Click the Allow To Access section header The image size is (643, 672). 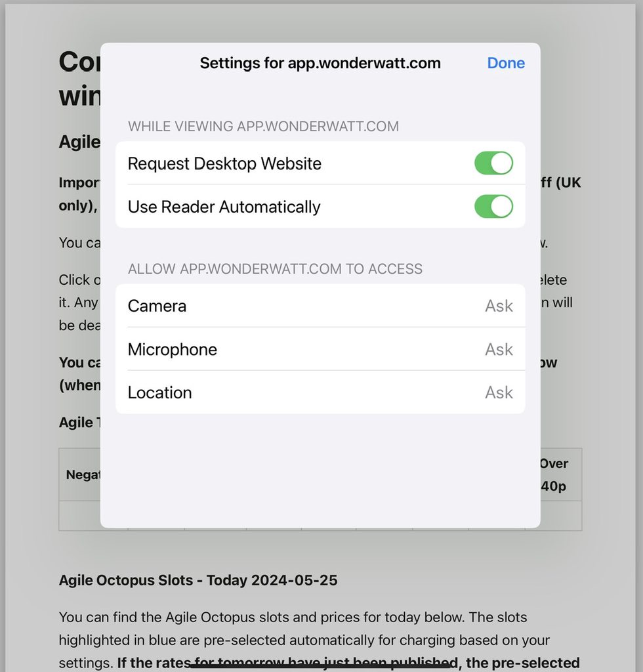tap(275, 268)
